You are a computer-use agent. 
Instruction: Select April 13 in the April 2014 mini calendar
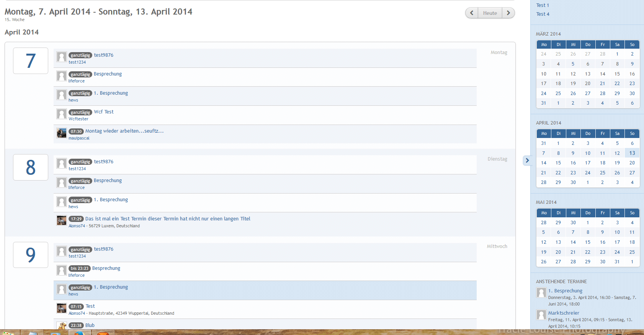[632, 153]
